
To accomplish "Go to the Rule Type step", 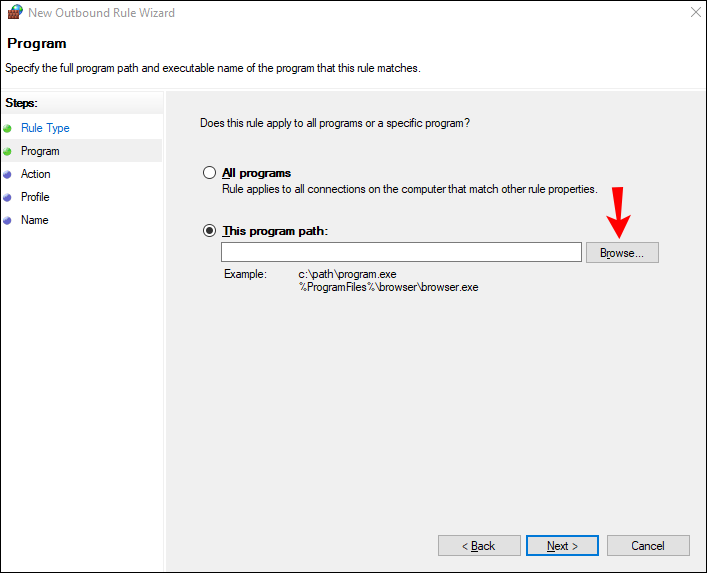I will coord(45,128).
